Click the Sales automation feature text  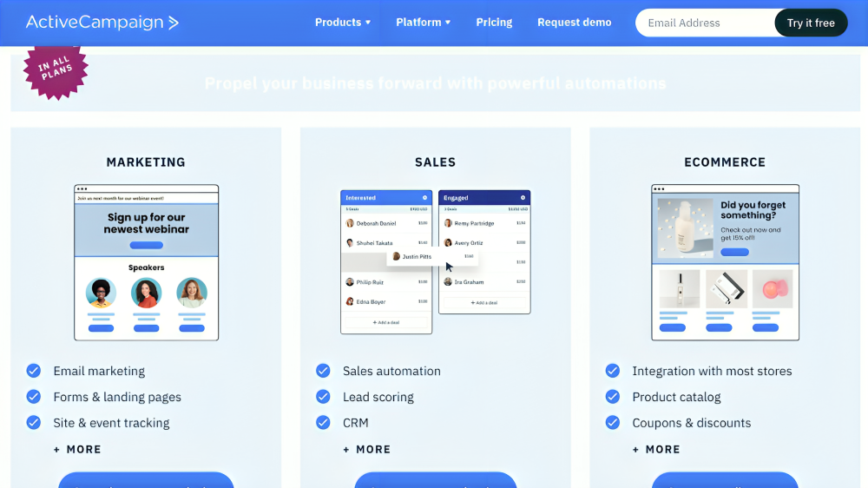(x=392, y=371)
